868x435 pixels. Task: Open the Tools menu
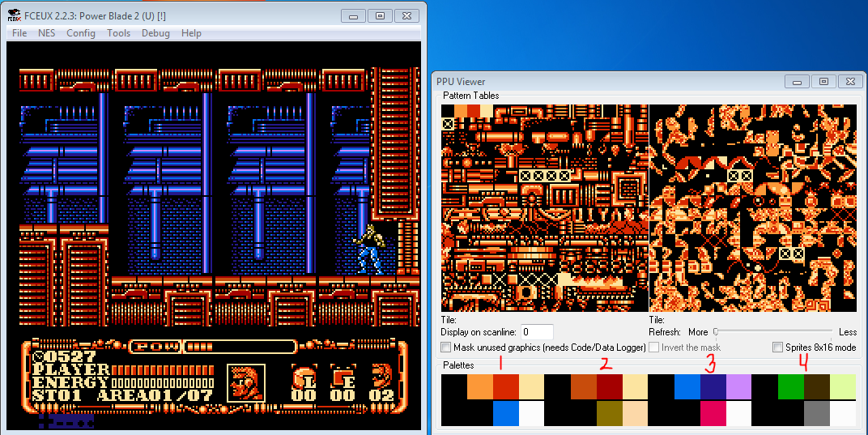coord(118,33)
